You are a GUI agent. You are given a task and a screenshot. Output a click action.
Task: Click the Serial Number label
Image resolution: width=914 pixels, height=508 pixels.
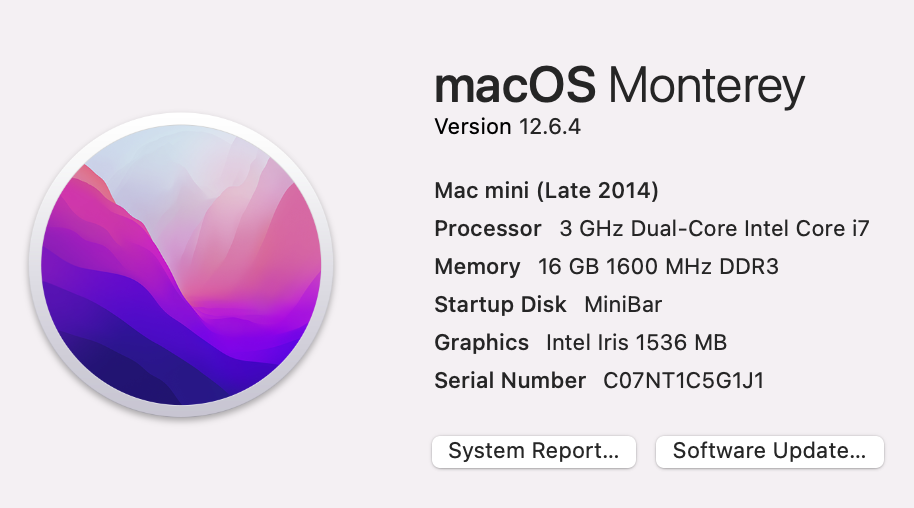510,380
